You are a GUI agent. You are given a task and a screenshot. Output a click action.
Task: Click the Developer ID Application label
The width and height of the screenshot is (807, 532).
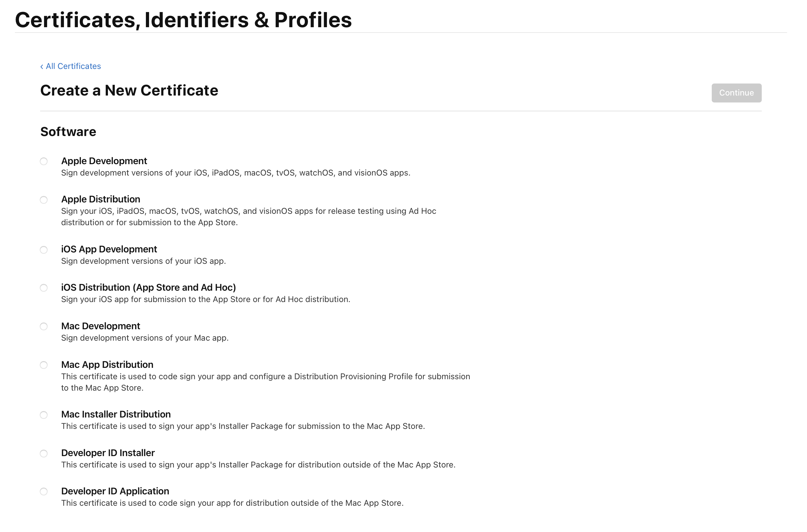(116, 492)
